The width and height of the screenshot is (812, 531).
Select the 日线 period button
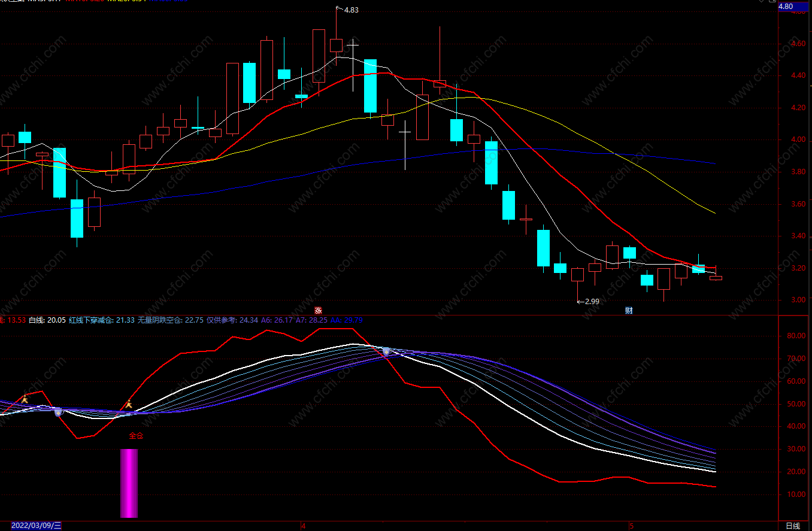(x=793, y=526)
